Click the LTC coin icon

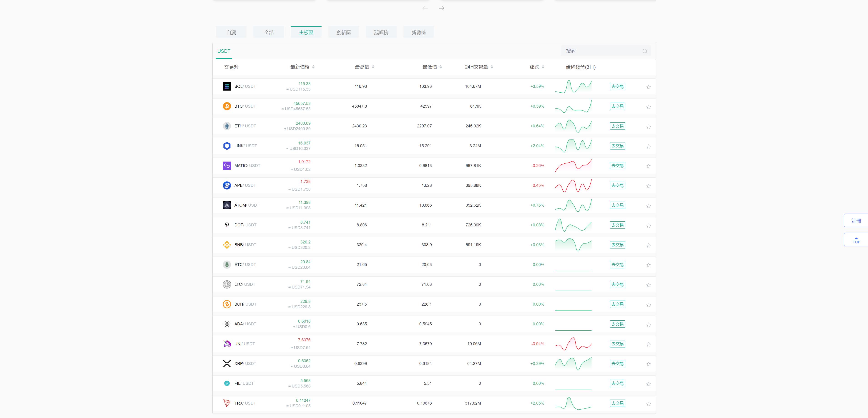pyautogui.click(x=227, y=284)
